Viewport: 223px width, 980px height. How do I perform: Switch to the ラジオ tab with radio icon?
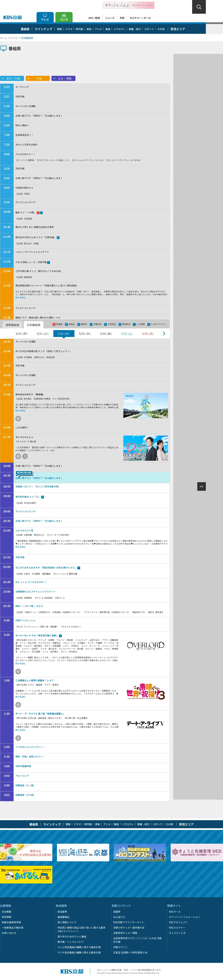click(64, 17)
